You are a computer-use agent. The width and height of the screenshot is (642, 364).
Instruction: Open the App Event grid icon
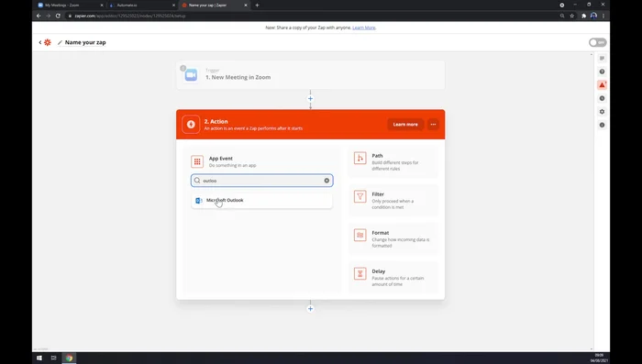click(x=197, y=161)
